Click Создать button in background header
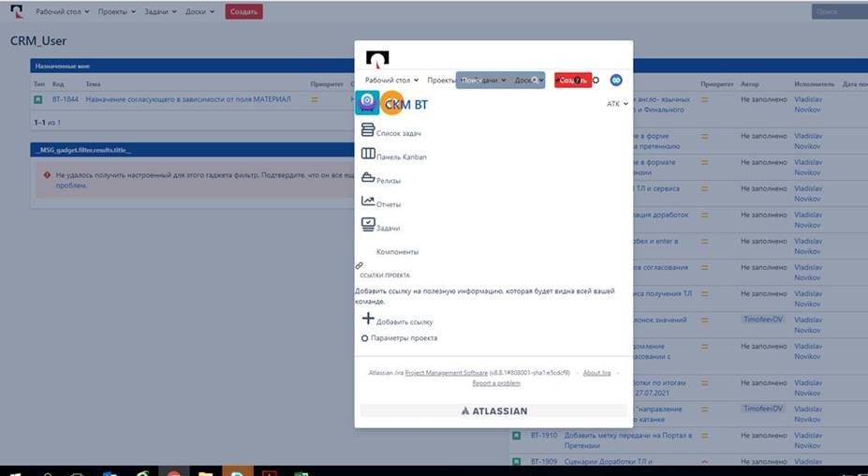Screen dimensions: 868x476 (x=243, y=11)
